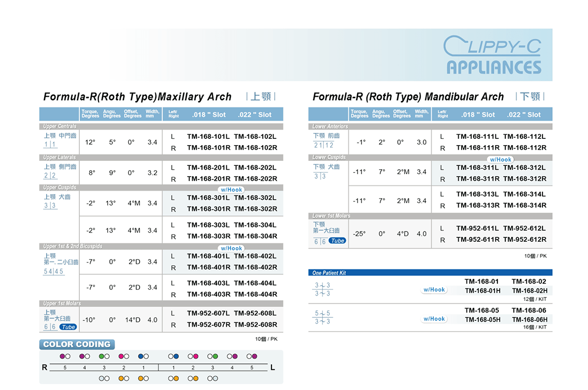This screenshot has width=588, height=390.
Task: Click the Clippy-C Appliances logo
Action: (492, 56)
